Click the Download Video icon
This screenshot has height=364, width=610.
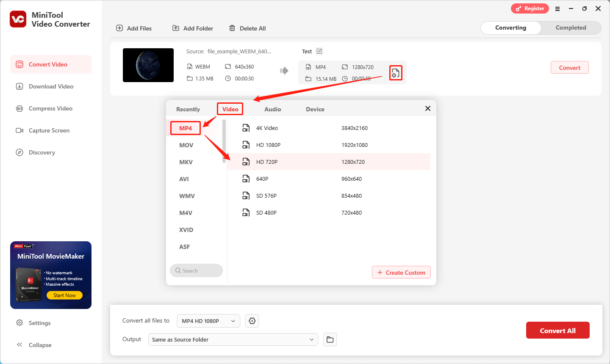pos(19,86)
